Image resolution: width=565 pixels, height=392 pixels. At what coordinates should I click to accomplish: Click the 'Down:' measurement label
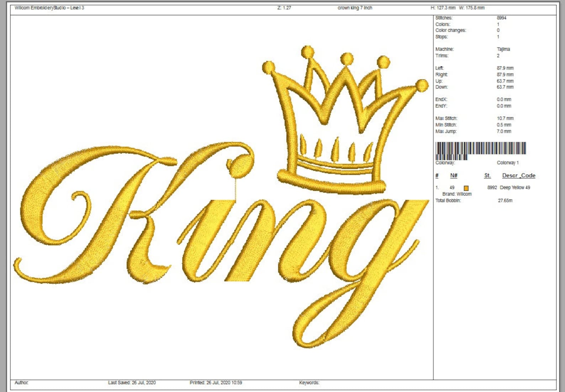[x=442, y=87]
